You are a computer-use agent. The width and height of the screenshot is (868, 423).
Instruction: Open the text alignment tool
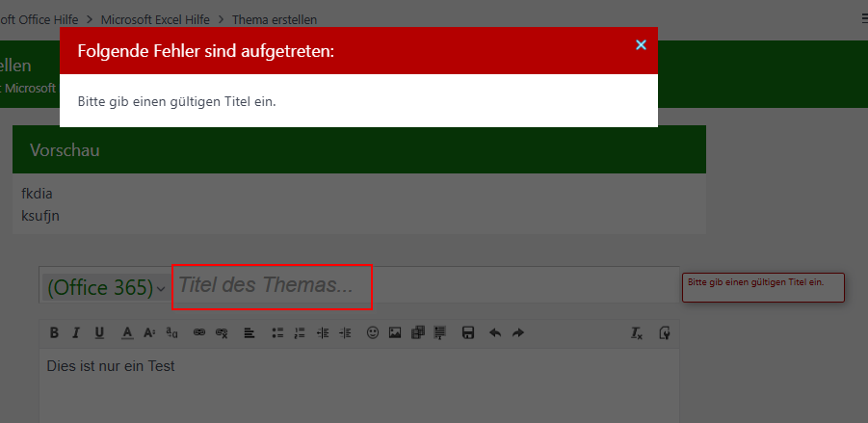click(250, 332)
